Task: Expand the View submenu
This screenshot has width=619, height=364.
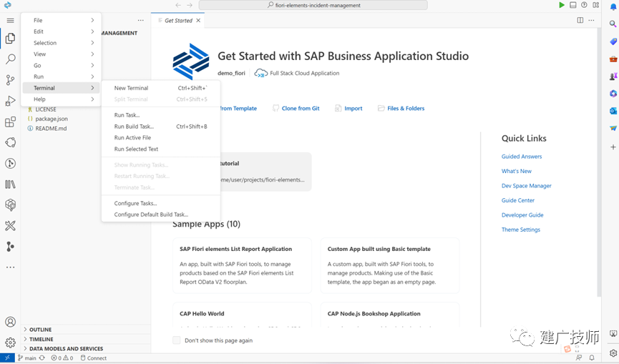Action: pyautogui.click(x=62, y=54)
